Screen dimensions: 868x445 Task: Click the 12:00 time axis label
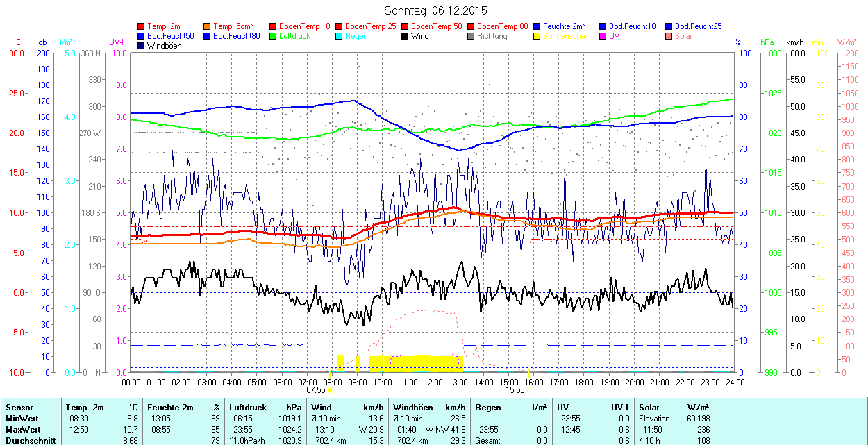[433, 382]
